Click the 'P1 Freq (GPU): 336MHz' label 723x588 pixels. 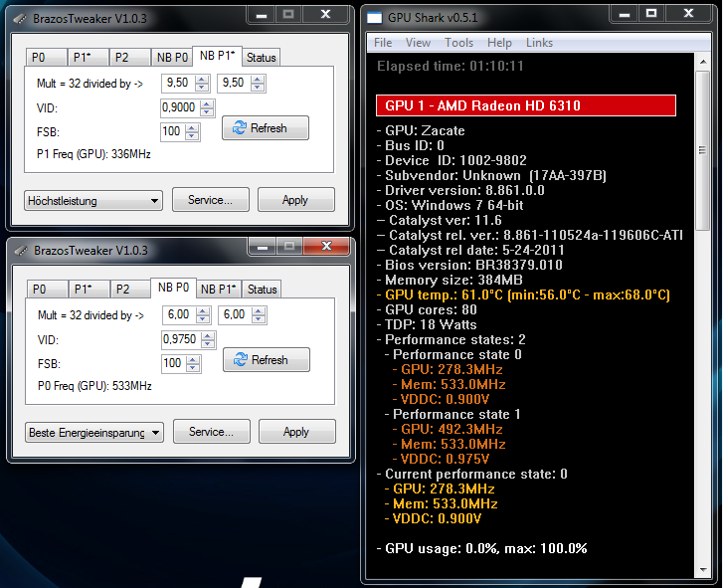(93, 154)
